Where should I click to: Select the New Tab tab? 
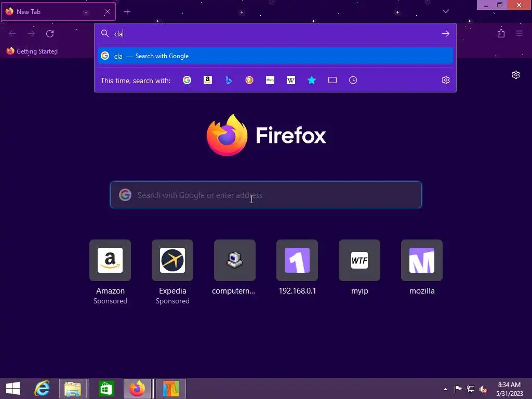pos(58,11)
